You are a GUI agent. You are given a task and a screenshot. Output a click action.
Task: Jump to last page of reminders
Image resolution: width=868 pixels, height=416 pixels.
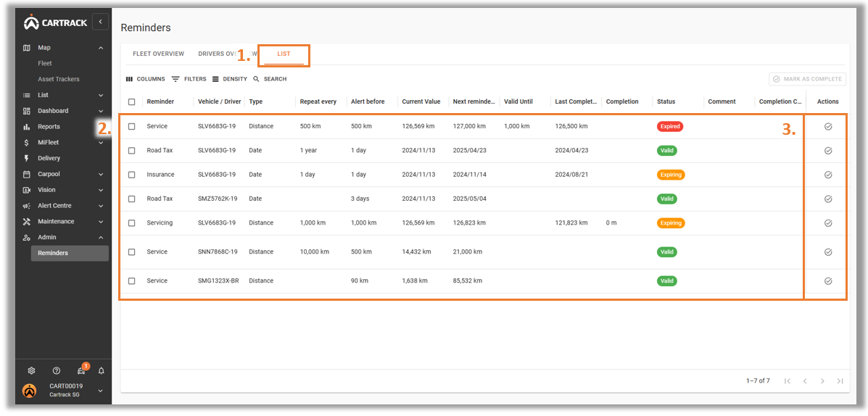840,380
